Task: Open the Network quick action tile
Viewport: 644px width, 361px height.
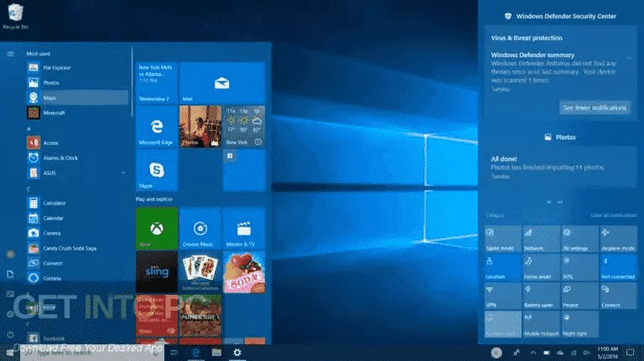Action: tap(541, 240)
